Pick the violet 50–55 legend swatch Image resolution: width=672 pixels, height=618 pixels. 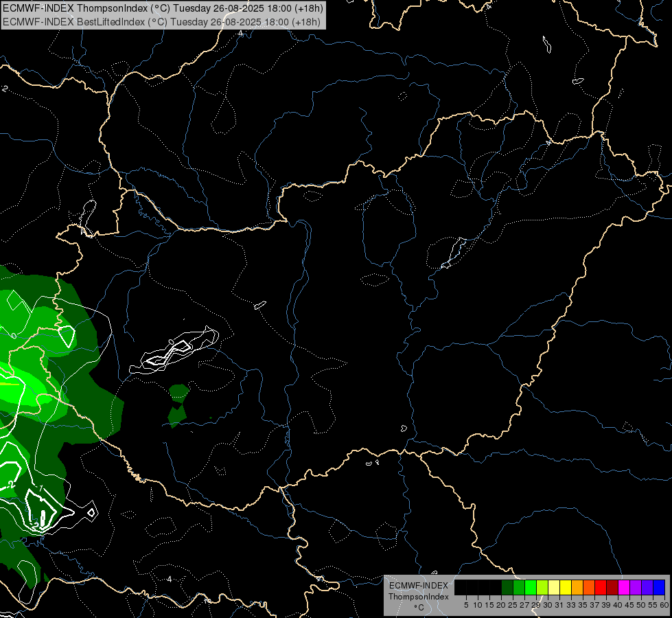(647, 587)
